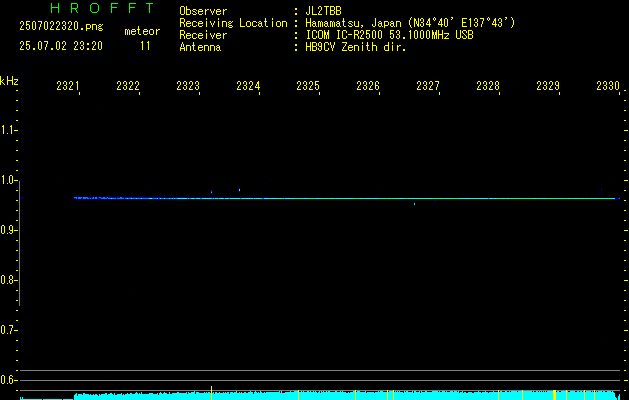Click the Receiver field label

coord(203,35)
